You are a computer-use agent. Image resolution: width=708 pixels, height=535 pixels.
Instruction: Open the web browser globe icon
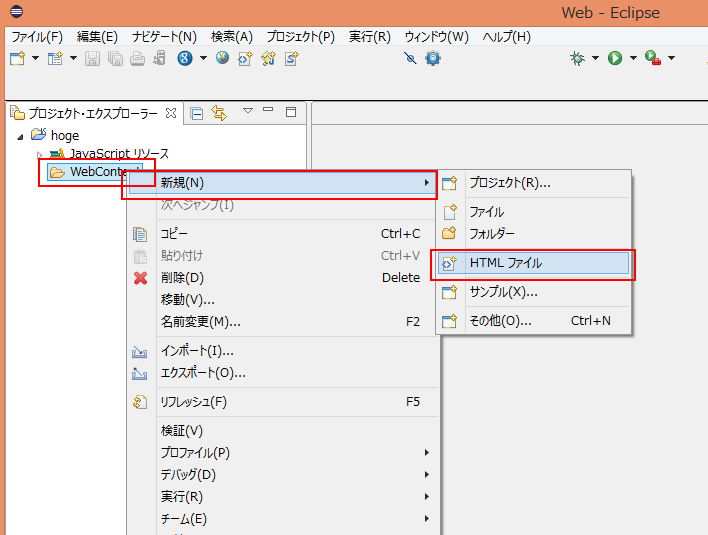222,58
